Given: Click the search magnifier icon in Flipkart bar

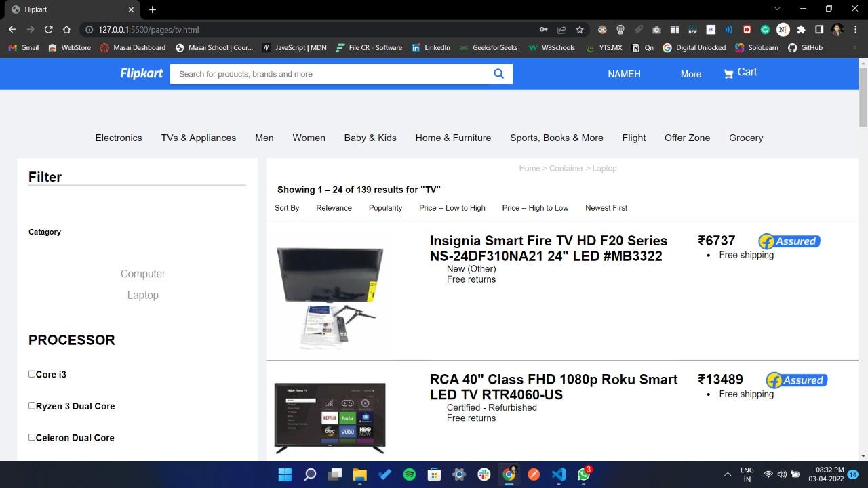Looking at the screenshot, I should coord(499,74).
